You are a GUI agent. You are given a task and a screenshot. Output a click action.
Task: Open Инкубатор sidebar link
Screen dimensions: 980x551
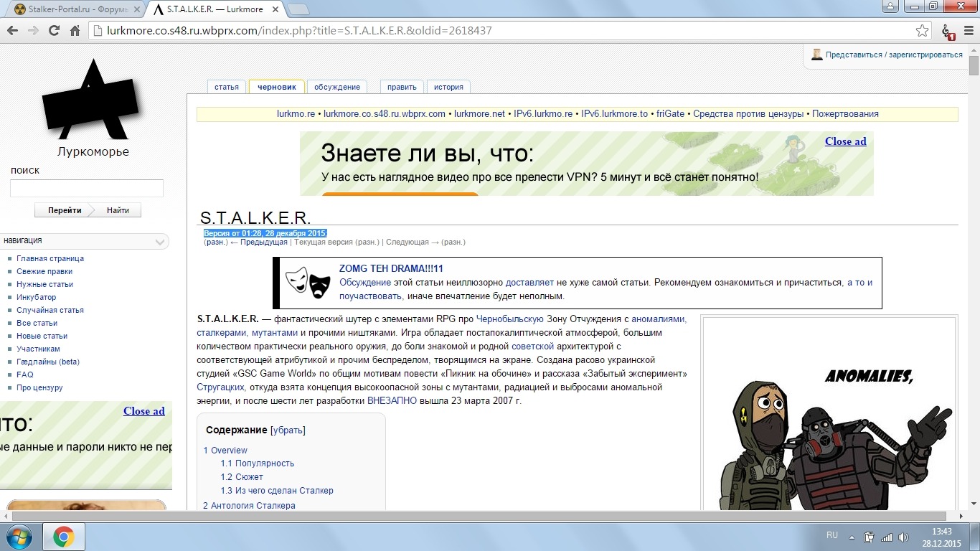tap(36, 297)
